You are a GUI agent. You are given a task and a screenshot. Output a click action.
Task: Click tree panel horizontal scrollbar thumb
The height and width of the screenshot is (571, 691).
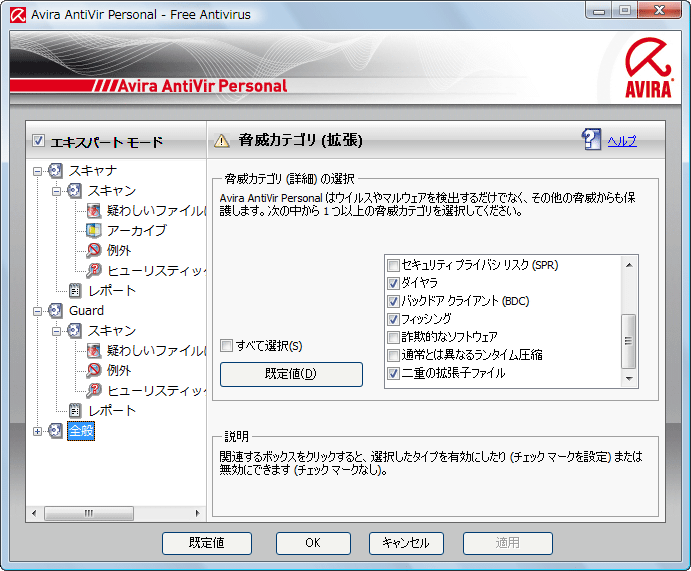tap(89, 513)
